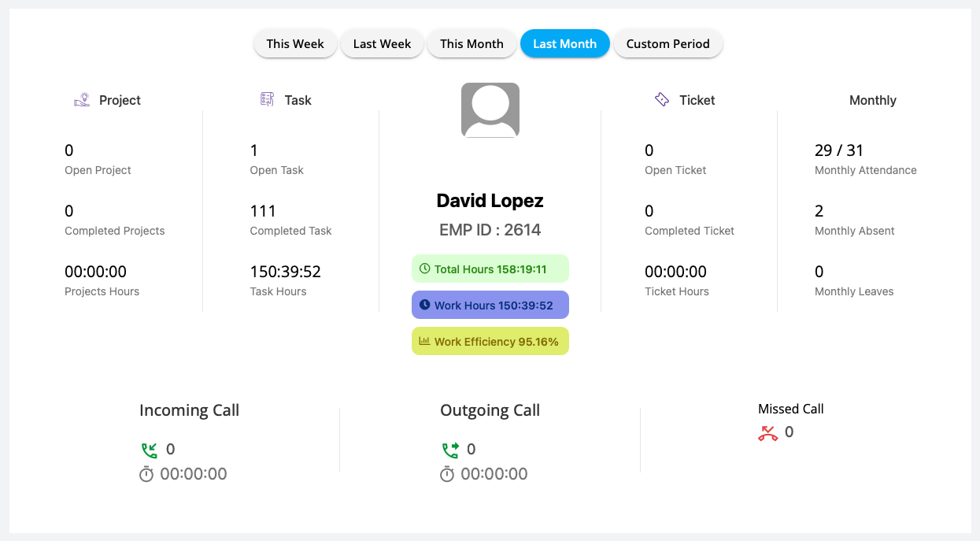This screenshot has height=541, width=980.
Task: Show This Month statistics
Action: click(x=472, y=44)
